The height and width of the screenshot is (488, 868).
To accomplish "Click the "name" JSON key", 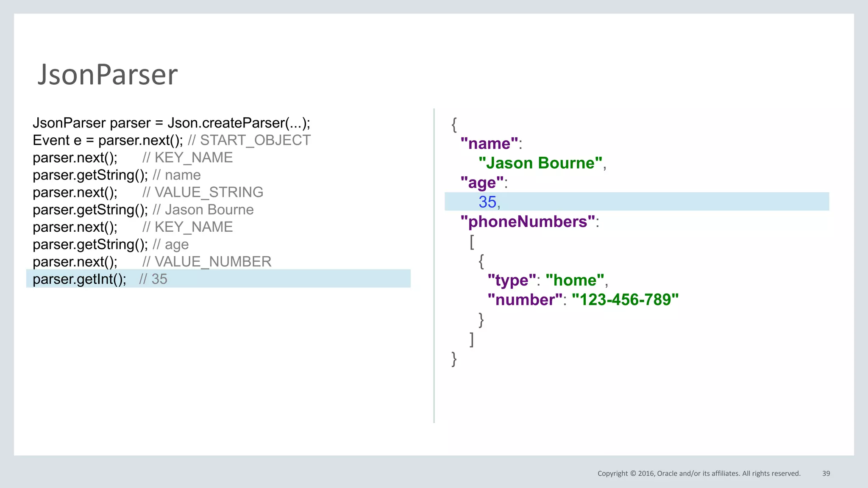I will [489, 144].
